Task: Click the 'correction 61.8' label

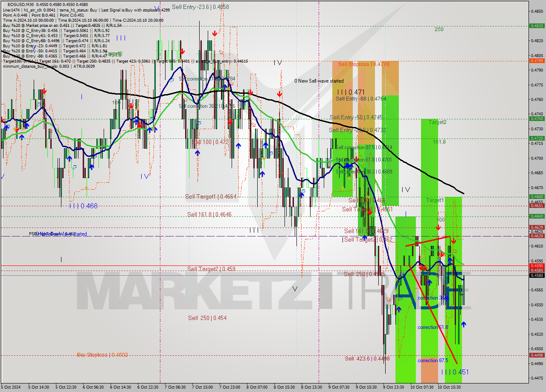Action: point(433,327)
